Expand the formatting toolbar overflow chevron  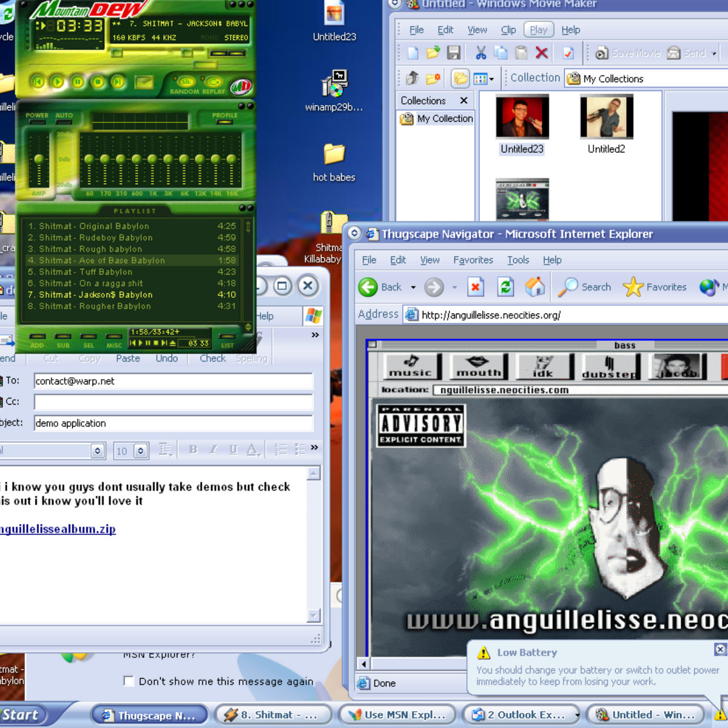[314, 448]
